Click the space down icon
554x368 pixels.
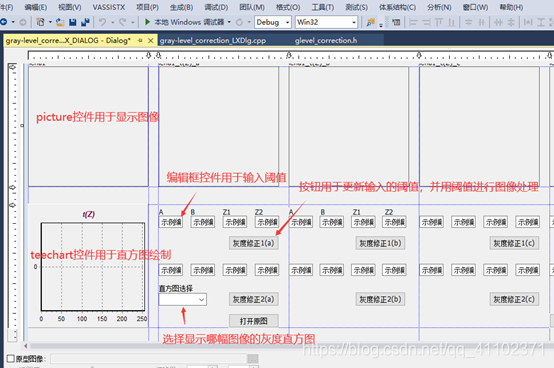(x=511, y=23)
